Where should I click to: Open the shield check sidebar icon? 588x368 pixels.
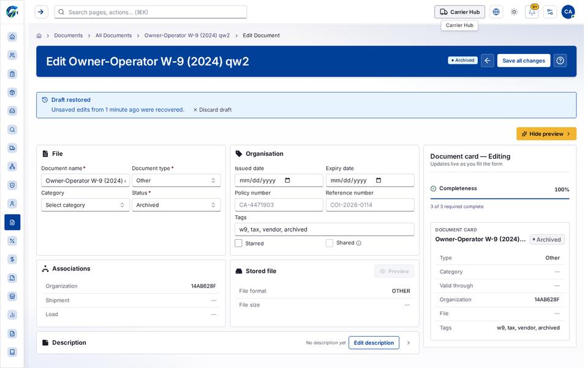click(12, 185)
